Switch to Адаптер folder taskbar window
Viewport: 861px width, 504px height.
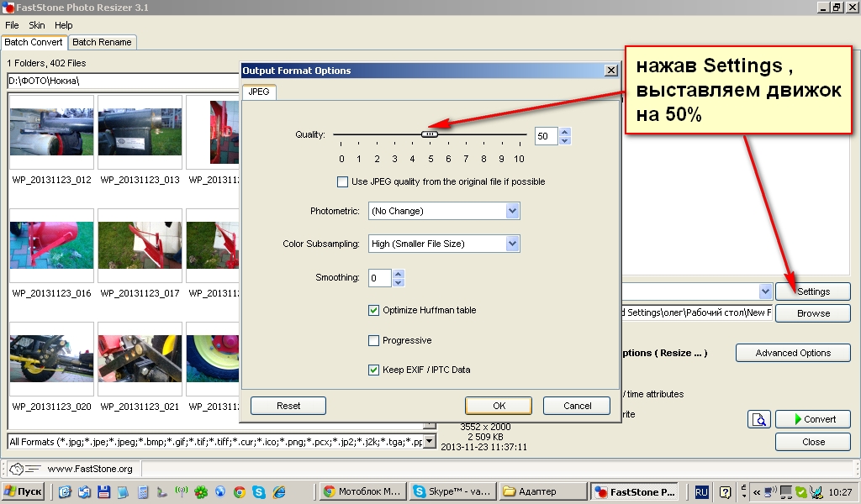543,492
